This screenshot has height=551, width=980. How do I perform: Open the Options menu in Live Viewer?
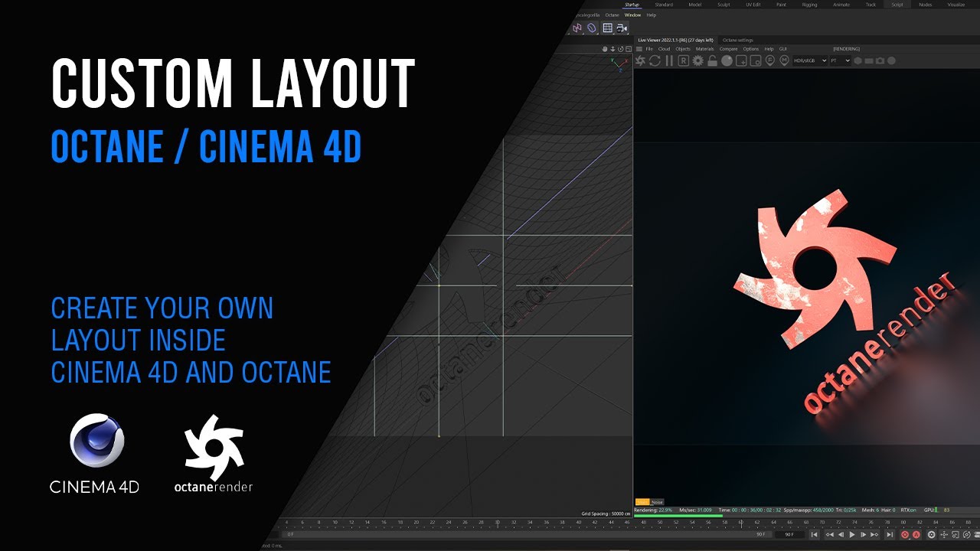[751, 49]
